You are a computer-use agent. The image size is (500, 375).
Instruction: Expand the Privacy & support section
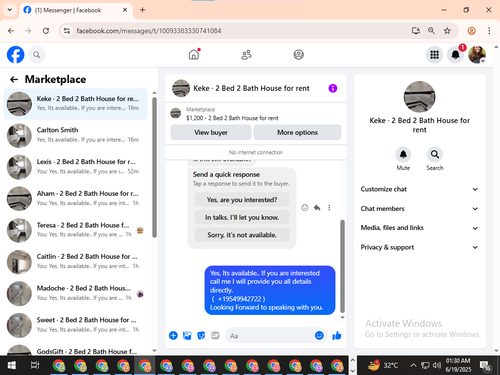coord(419,247)
